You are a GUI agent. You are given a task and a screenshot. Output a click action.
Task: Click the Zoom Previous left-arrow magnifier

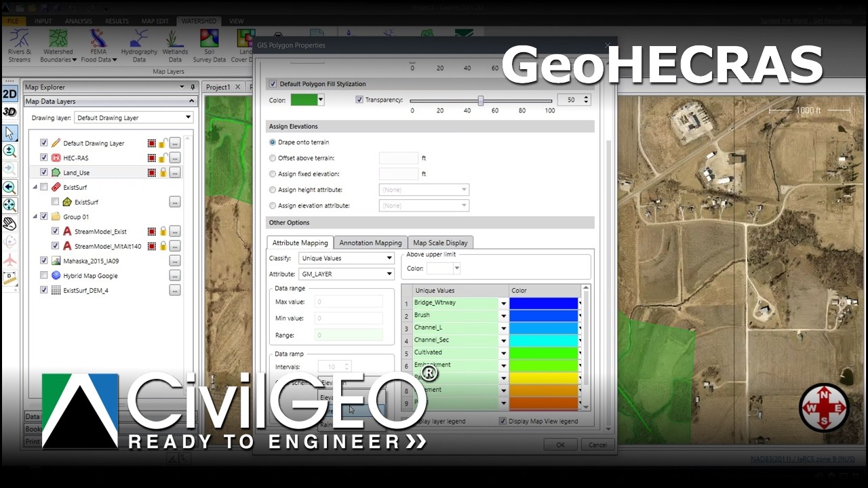(9, 187)
